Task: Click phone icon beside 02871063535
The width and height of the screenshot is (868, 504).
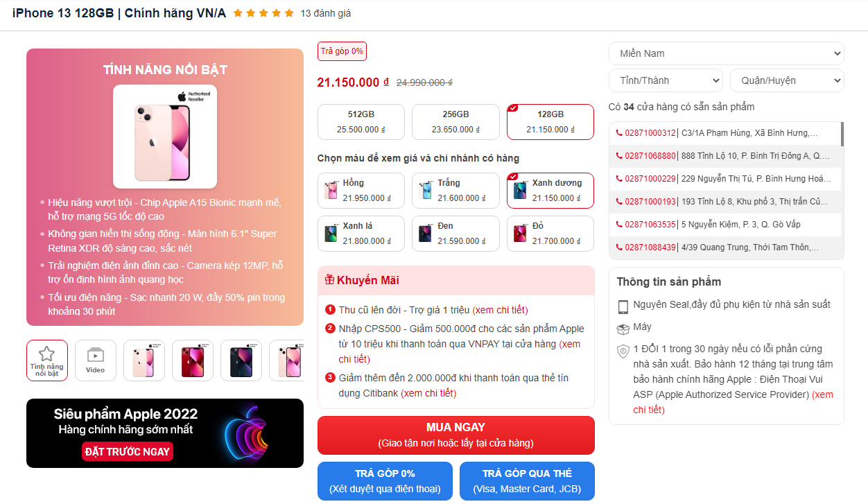Action: coord(619,225)
